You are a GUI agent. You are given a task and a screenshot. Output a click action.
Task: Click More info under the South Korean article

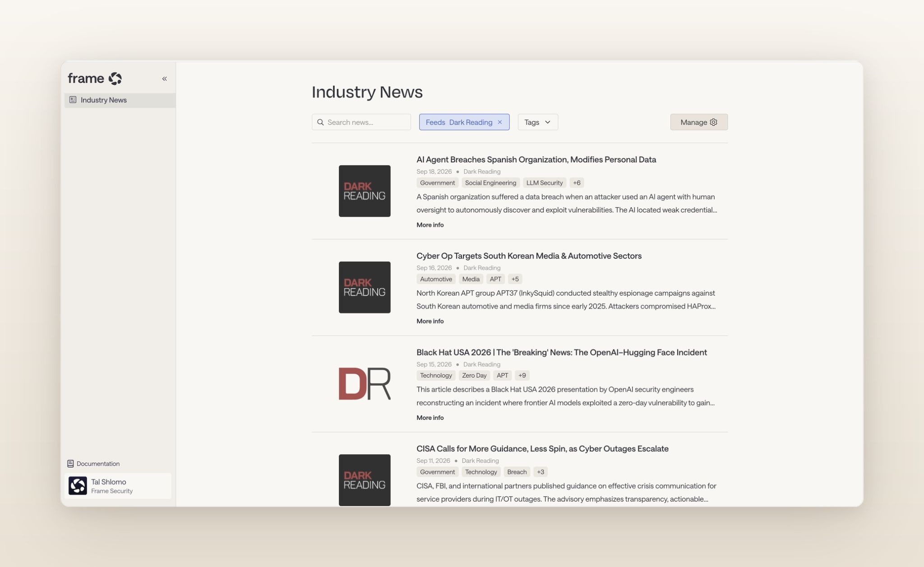tap(430, 321)
